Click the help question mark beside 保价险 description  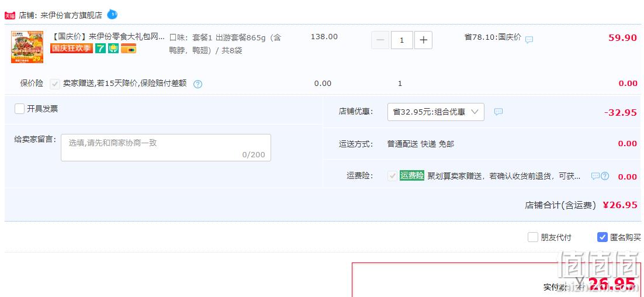tap(198, 84)
